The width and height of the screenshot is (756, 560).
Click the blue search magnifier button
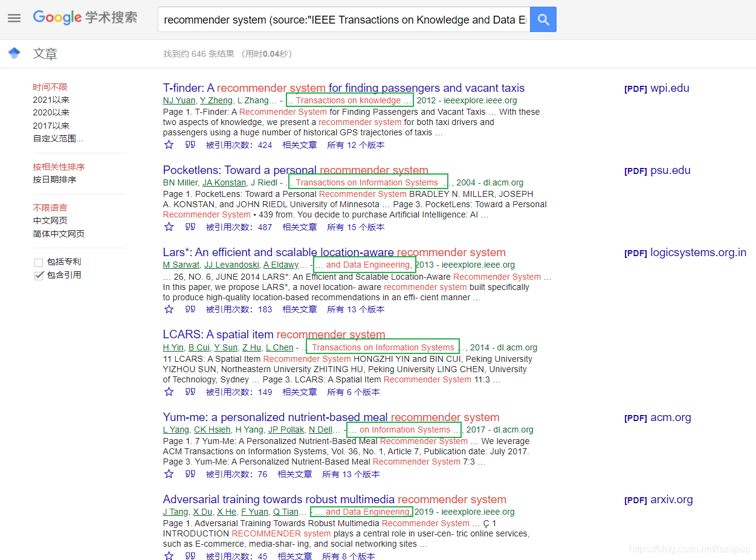[x=543, y=19]
